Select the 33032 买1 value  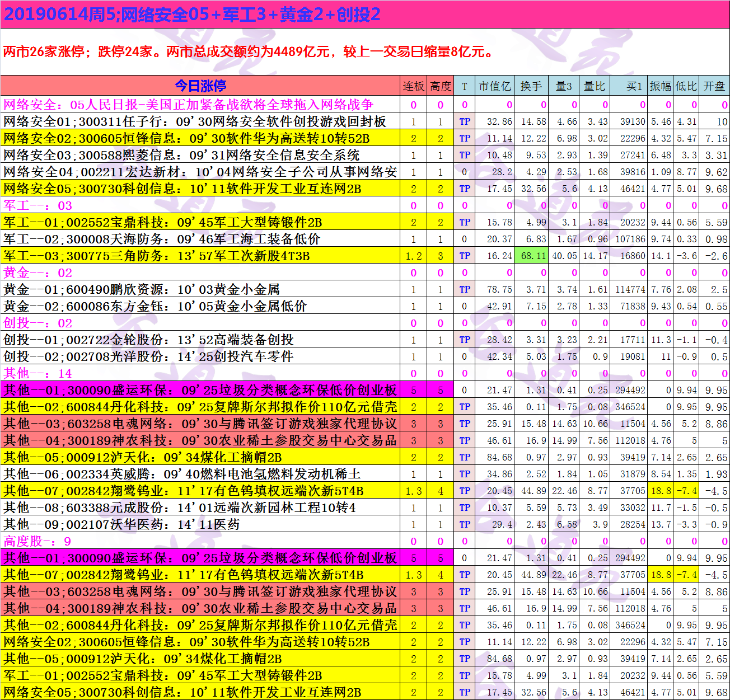(633, 508)
